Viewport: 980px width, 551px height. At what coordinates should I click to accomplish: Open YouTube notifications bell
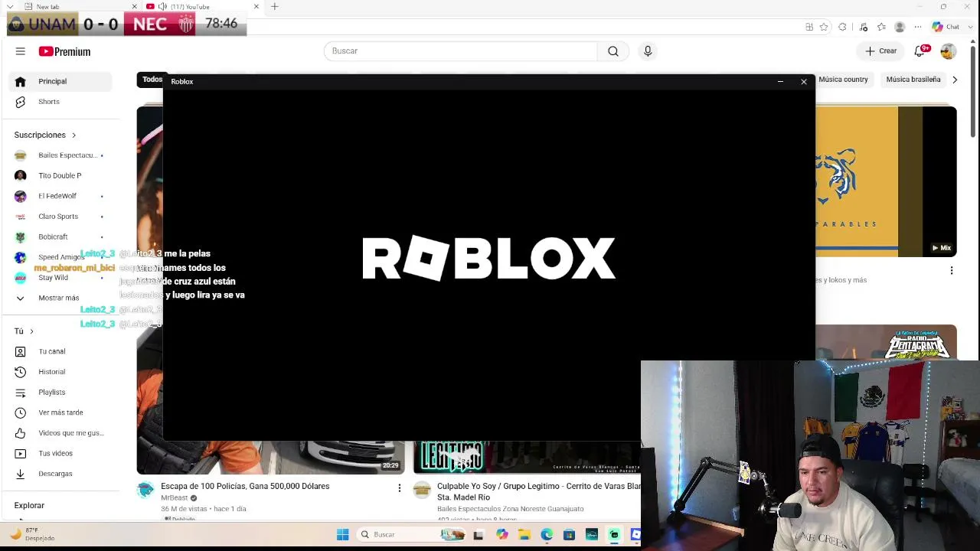coord(921,51)
